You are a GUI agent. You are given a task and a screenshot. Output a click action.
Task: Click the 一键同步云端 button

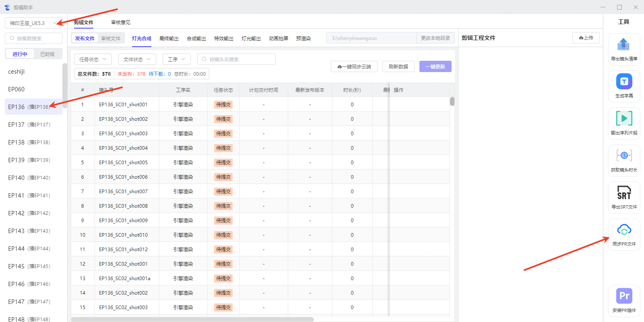[354, 66]
